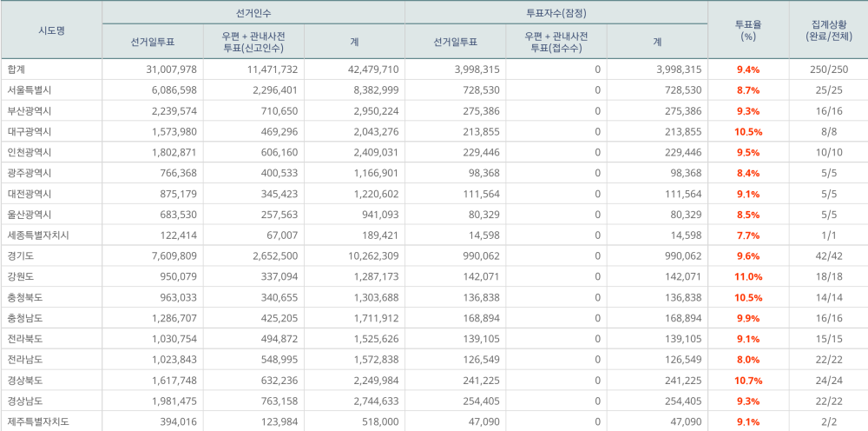Image resolution: width=868 pixels, height=431 pixels.
Task: Select 경상북도's 10.7% turnout value
Action: coord(748,381)
